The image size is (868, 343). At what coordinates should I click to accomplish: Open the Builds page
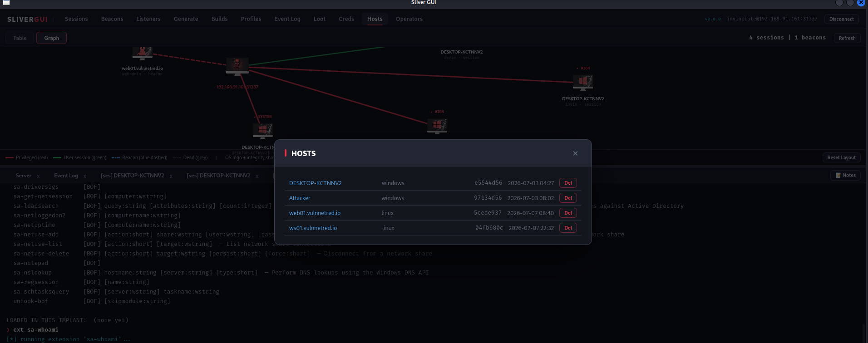(x=220, y=19)
